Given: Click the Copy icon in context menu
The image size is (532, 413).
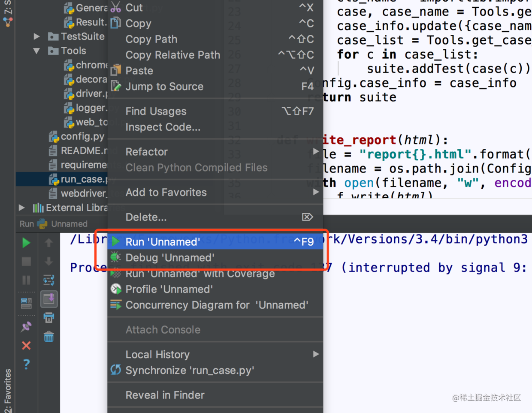Looking at the screenshot, I should [x=116, y=23].
